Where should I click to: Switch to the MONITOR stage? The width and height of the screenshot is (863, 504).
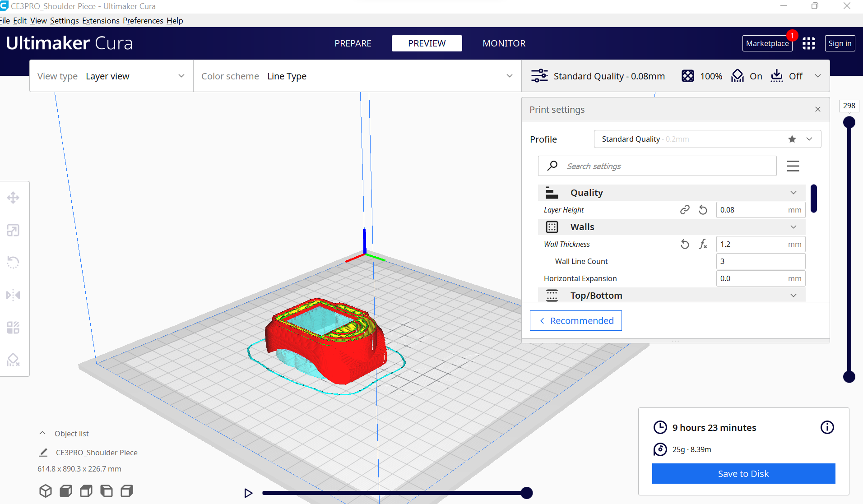504,43
